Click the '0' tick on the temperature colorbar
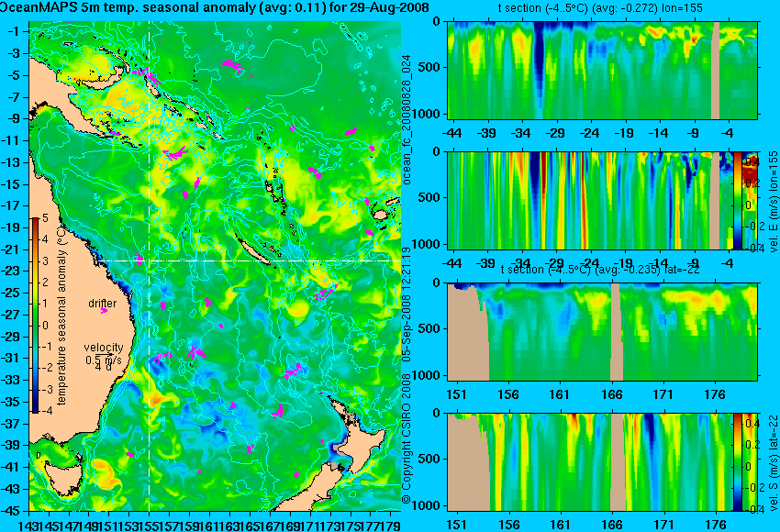The image size is (780, 532). [x=45, y=326]
